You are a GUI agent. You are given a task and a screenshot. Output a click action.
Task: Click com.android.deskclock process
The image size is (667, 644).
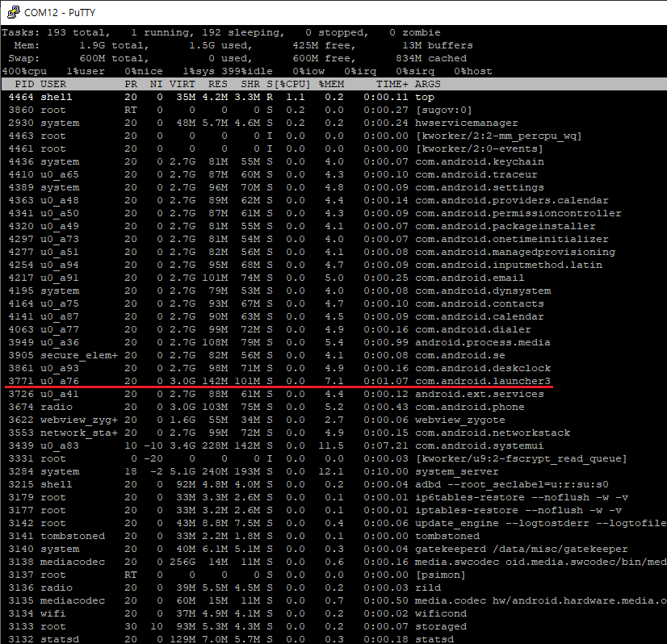[x=483, y=368]
